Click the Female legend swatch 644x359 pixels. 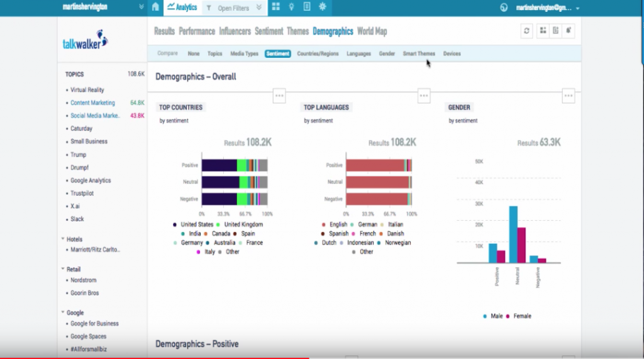(508, 316)
